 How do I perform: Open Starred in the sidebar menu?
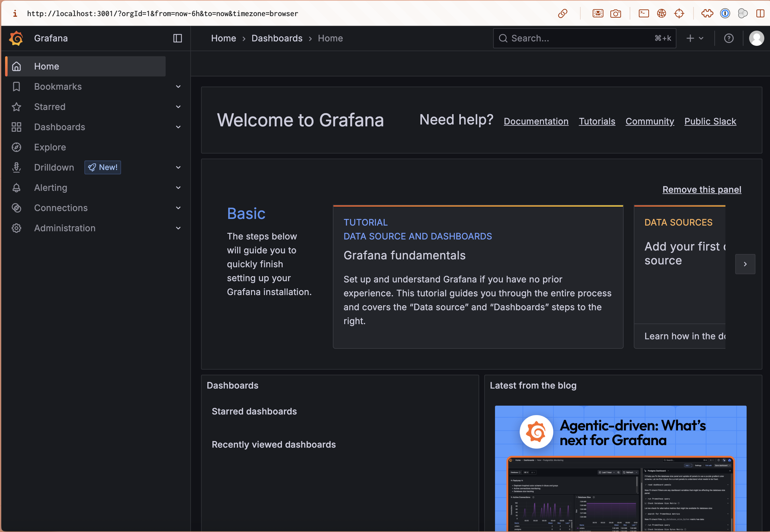(x=85, y=107)
